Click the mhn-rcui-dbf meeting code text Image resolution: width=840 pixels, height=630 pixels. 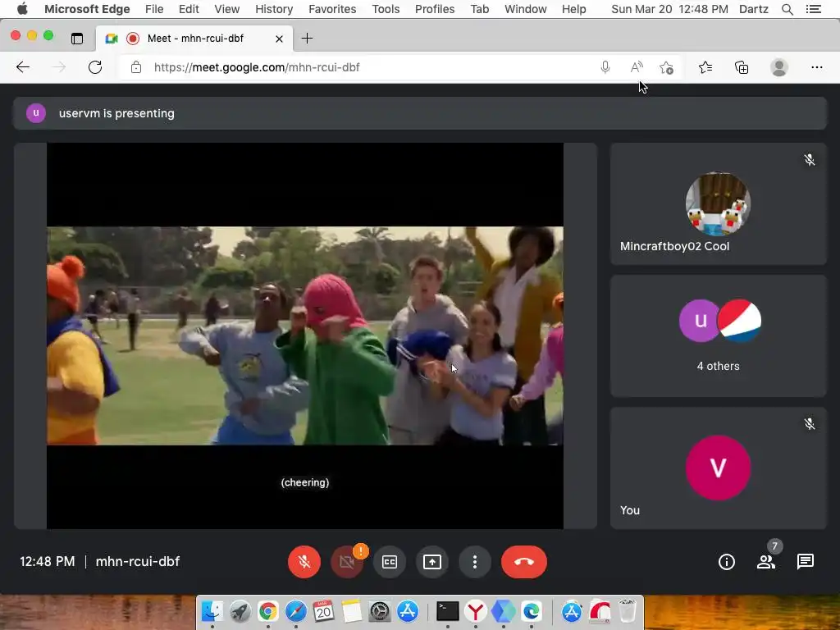click(x=138, y=561)
